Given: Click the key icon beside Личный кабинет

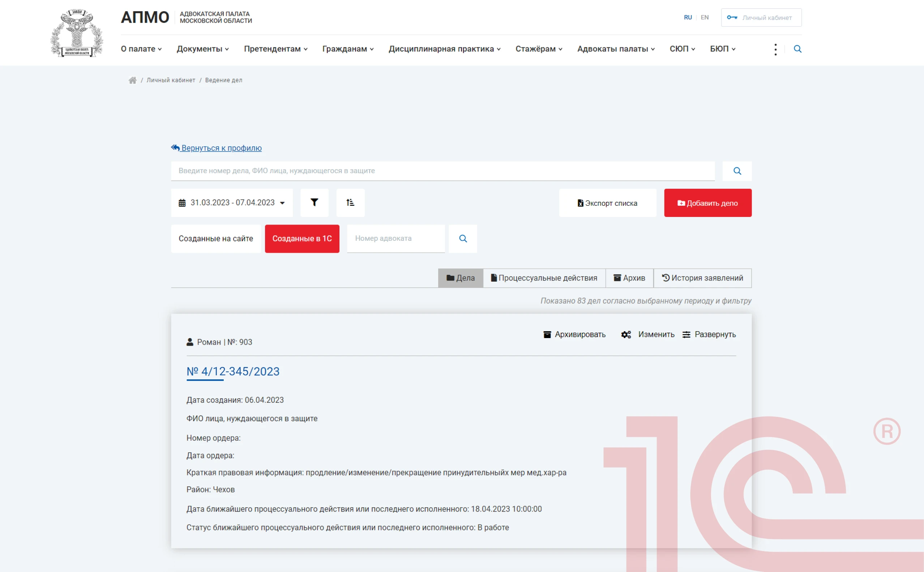Looking at the screenshot, I should coord(732,17).
